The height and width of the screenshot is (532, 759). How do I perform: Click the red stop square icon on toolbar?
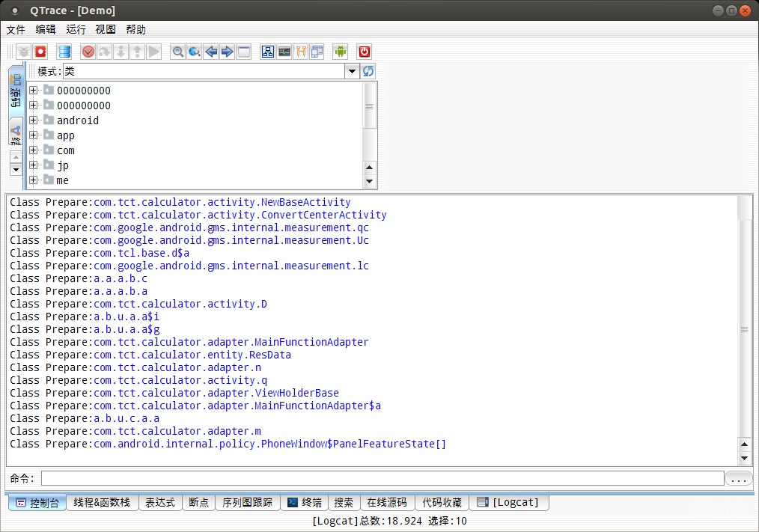pyautogui.click(x=41, y=51)
